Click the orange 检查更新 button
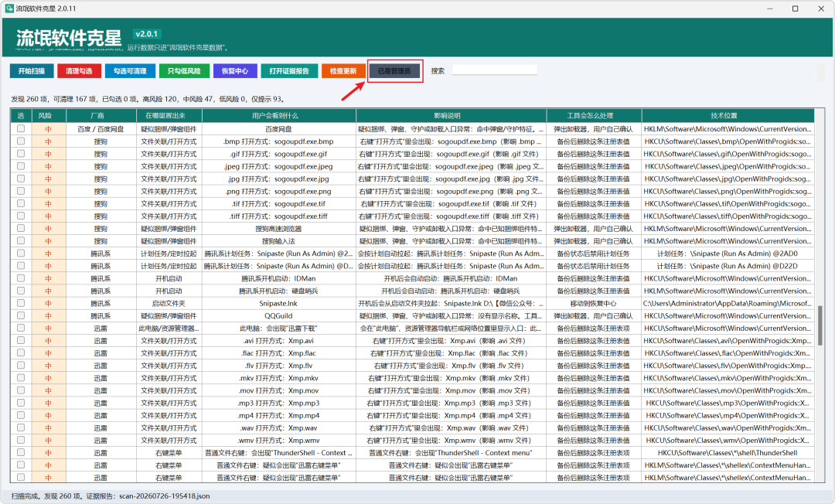Image resolution: width=835 pixels, height=504 pixels. (343, 71)
